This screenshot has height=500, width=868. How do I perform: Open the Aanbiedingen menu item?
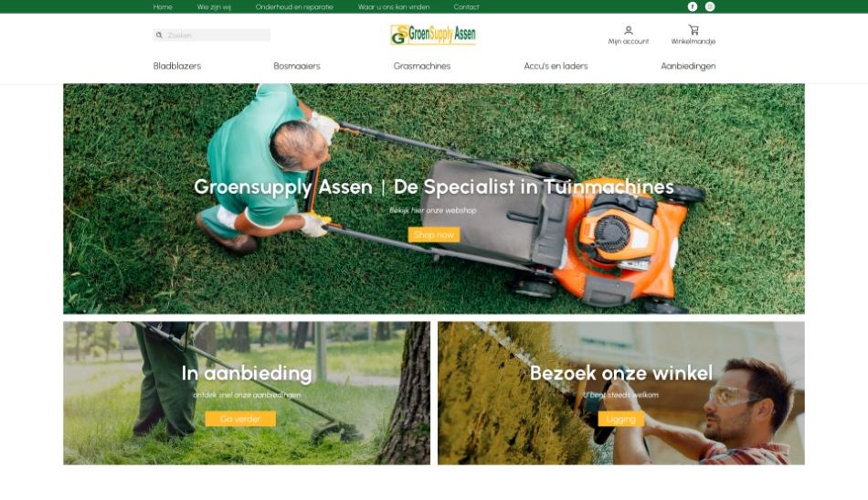(x=688, y=66)
